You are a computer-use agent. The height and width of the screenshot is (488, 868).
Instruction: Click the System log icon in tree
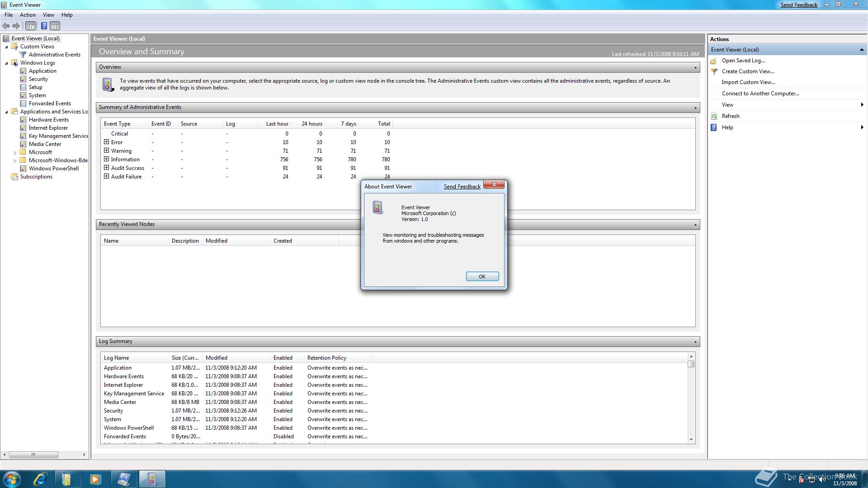click(x=23, y=95)
